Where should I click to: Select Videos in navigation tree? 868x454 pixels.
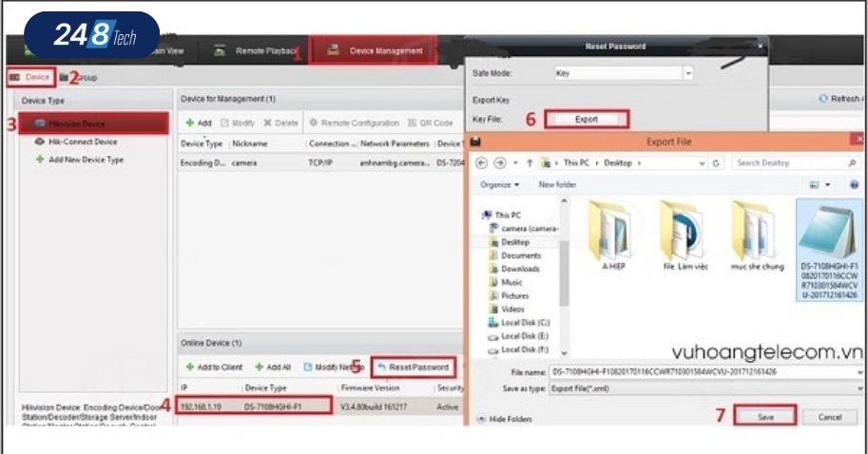click(507, 309)
